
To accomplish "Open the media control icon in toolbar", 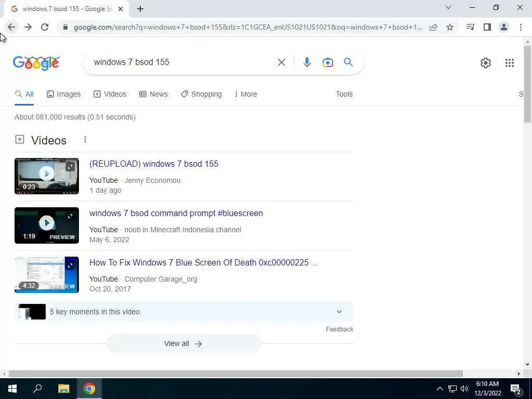I will click(x=470, y=27).
